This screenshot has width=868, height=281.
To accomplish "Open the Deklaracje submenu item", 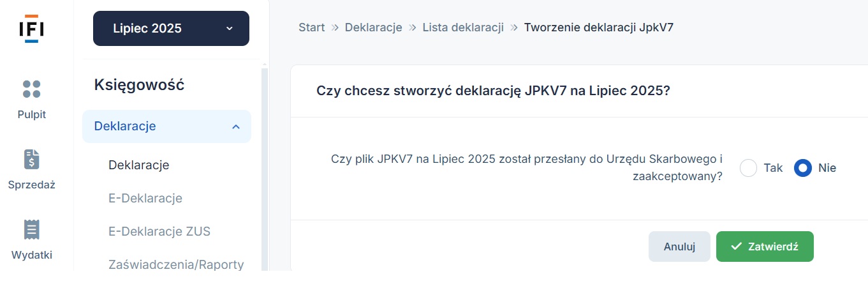I will (138, 165).
